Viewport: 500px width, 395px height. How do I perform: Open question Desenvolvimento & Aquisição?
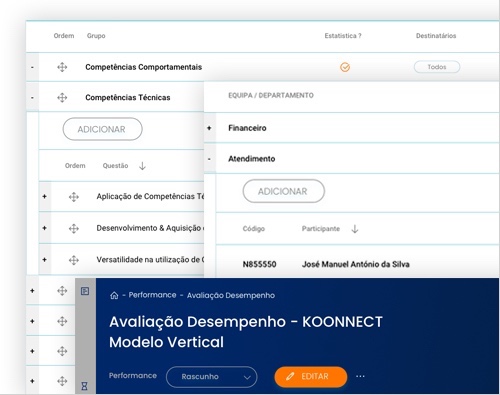(150, 228)
